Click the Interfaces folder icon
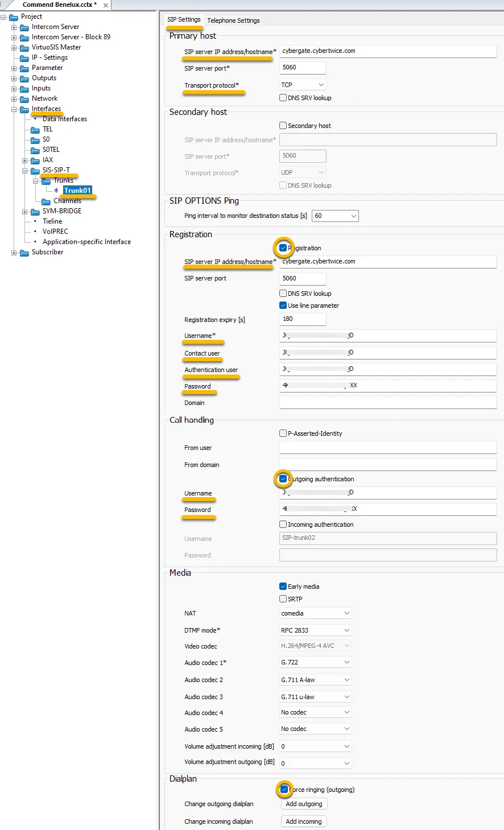This screenshot has width=504, height=830. click(x=24, y=109)
